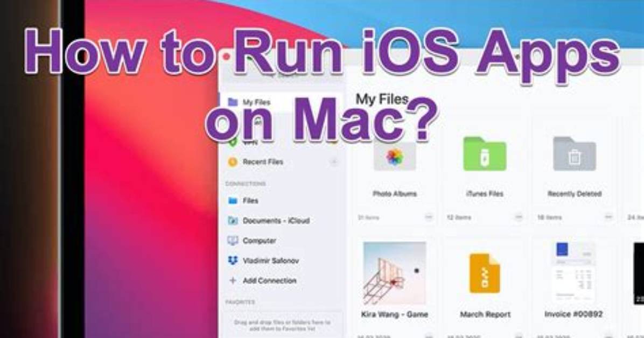The width and height of the screenshot is (644, 338).
Task: Click the Add Connection link
Action: click(269, 280)
